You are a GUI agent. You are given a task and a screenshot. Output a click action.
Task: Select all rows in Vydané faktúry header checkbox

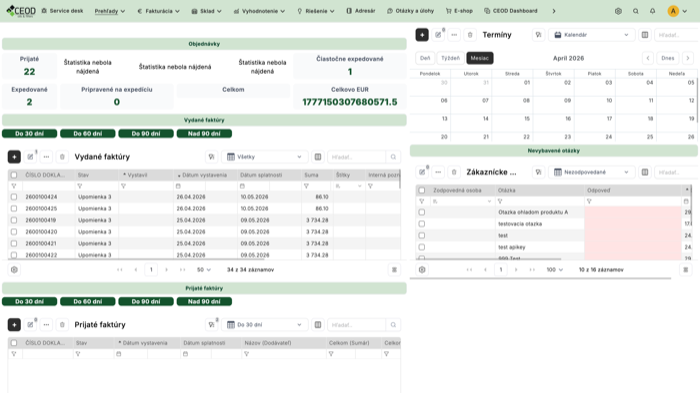(x=14, y=175)
